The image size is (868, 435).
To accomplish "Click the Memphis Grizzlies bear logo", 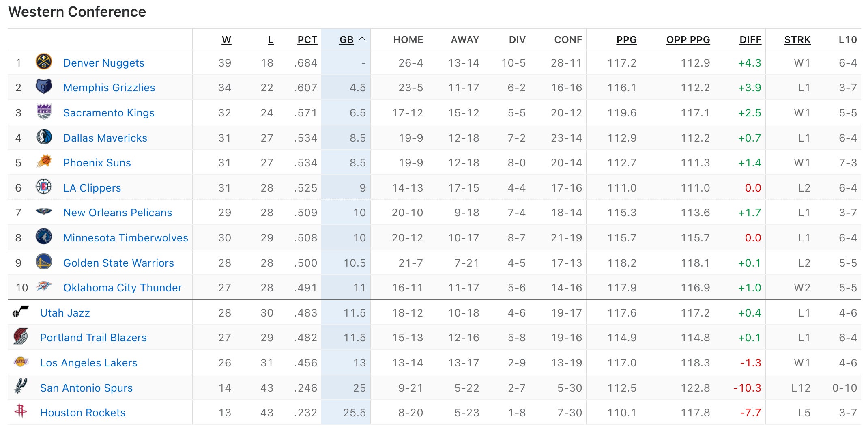I will tap(44, 87).
